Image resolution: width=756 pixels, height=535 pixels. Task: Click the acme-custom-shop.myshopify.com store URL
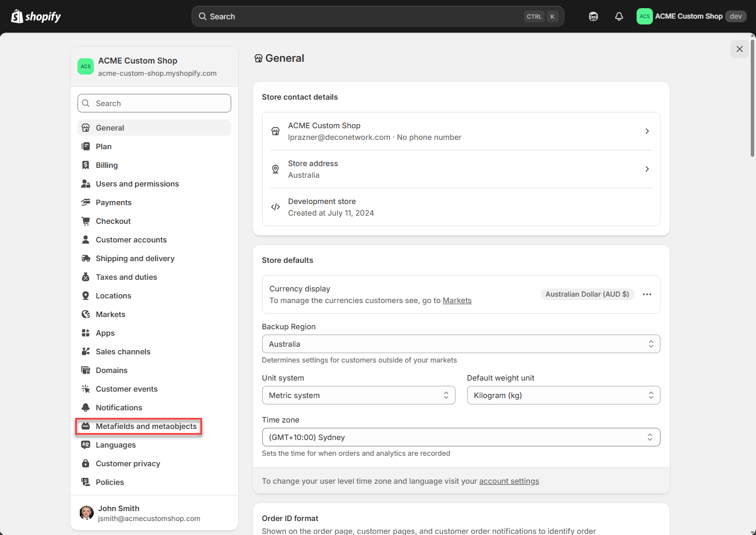pos(157,73)
